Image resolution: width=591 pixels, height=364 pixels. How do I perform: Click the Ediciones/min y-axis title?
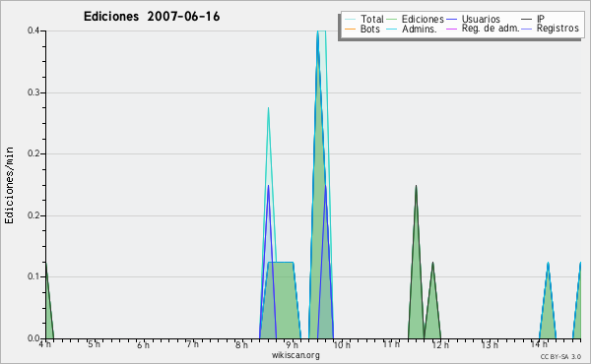(x=9, y=185)
